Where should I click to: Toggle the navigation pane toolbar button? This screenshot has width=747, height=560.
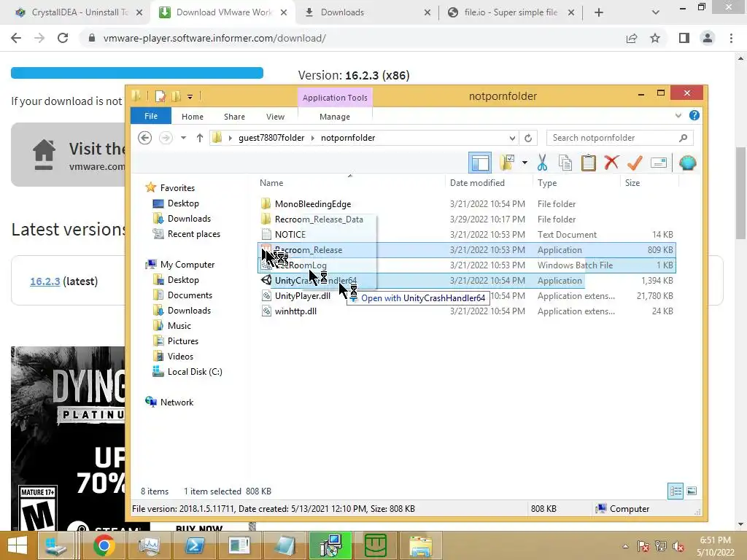pos(480,163)
